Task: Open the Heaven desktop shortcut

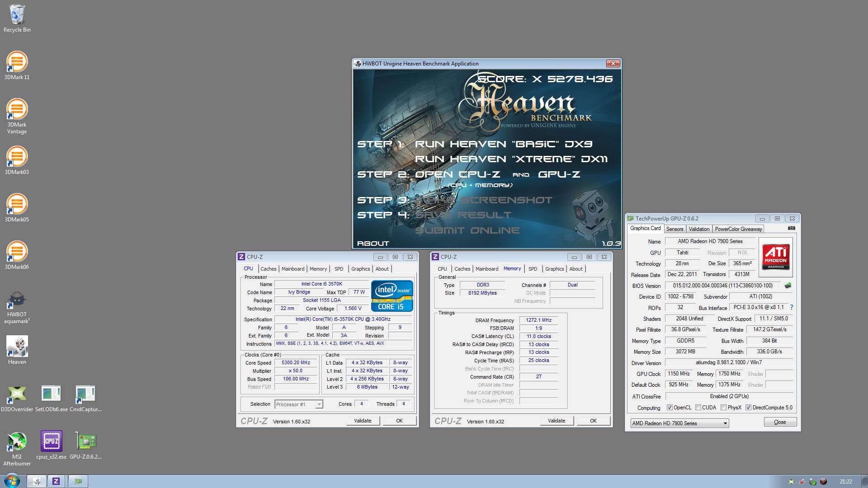Action: (17, 350)
